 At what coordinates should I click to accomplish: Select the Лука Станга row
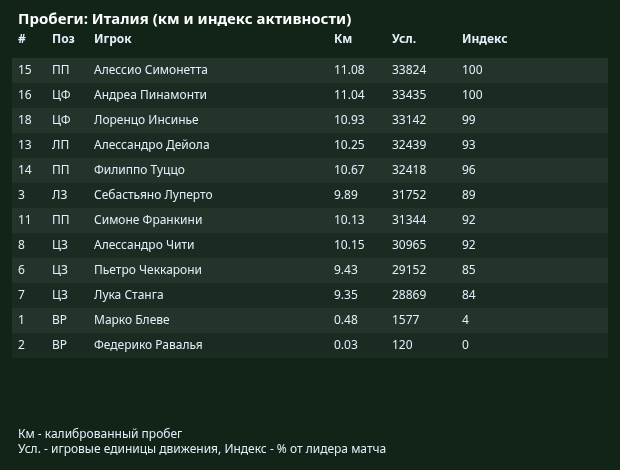click(310, 295)
